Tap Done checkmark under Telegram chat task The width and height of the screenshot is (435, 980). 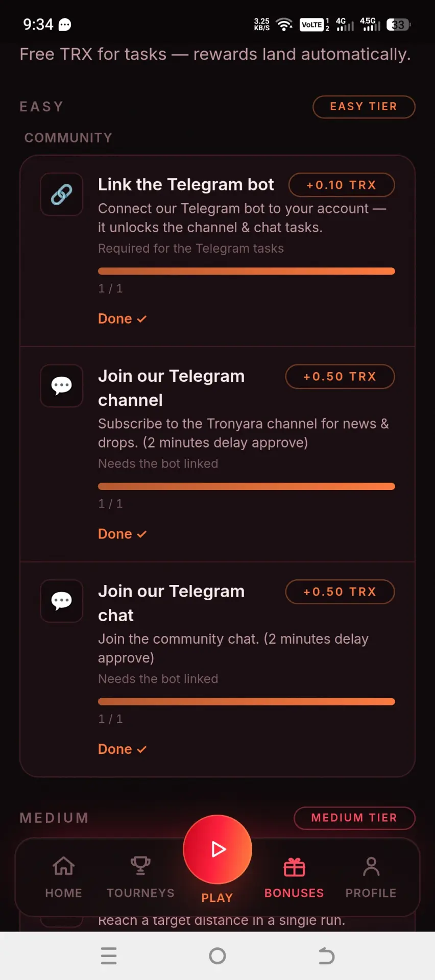tap(123, 749)
